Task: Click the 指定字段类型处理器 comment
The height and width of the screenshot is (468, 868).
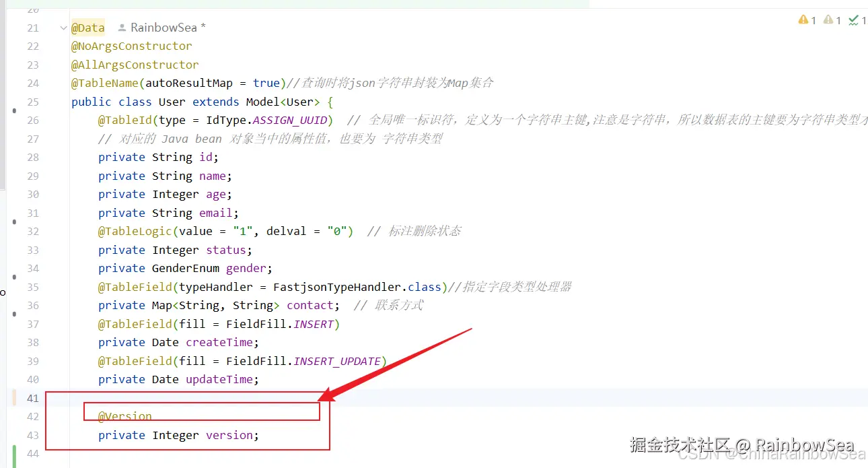Action: pos(509,287)
